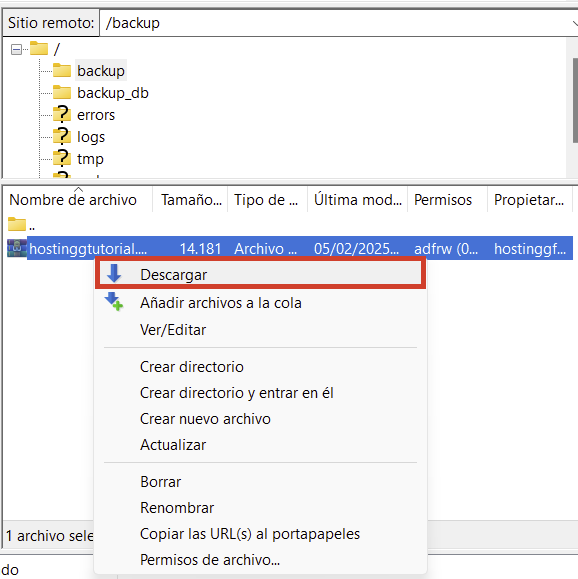Open the Sitio remoto path dropdown
The image size is (578, 579).
[x=574, y=23]
